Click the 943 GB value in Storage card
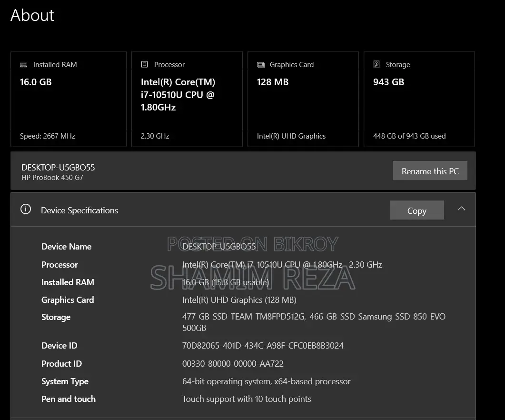The image size is (505, 420). (x=389, y=82)
